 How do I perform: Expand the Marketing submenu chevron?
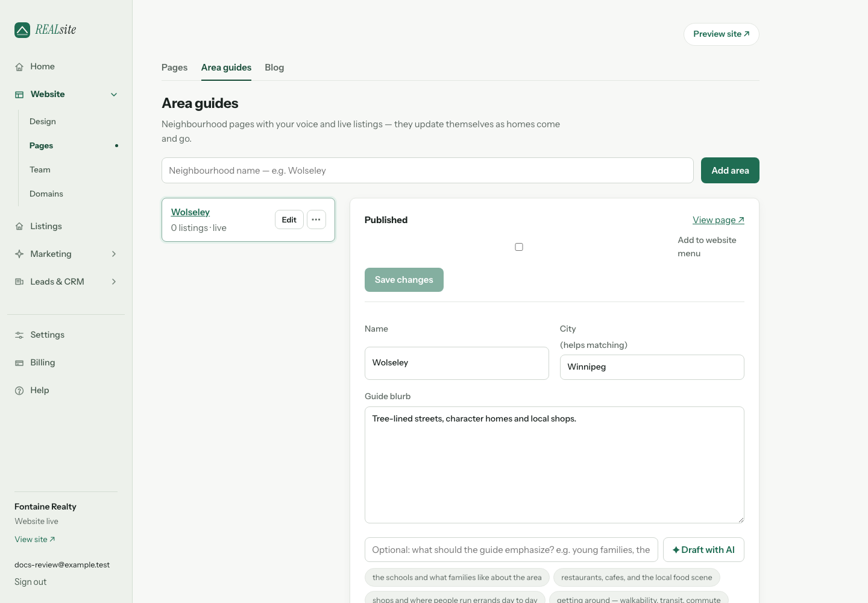(114, 254)
